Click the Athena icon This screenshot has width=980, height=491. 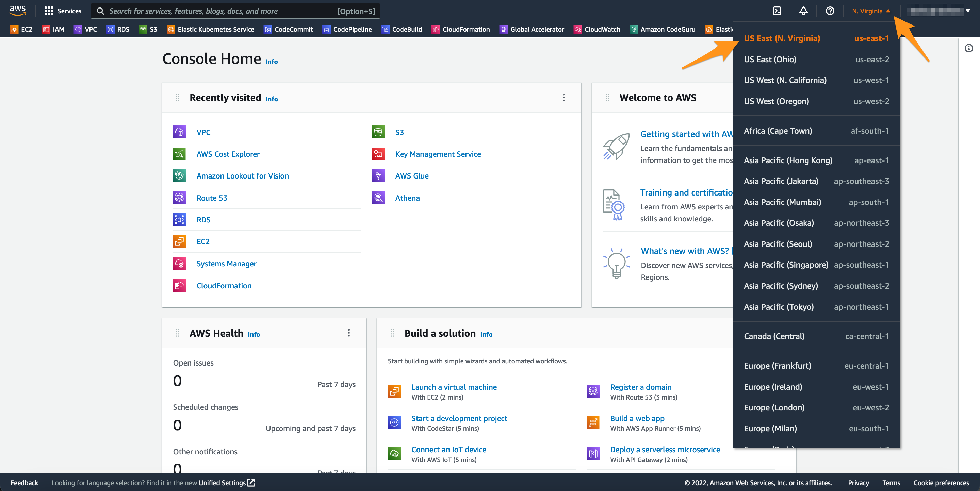coord(378,198)
